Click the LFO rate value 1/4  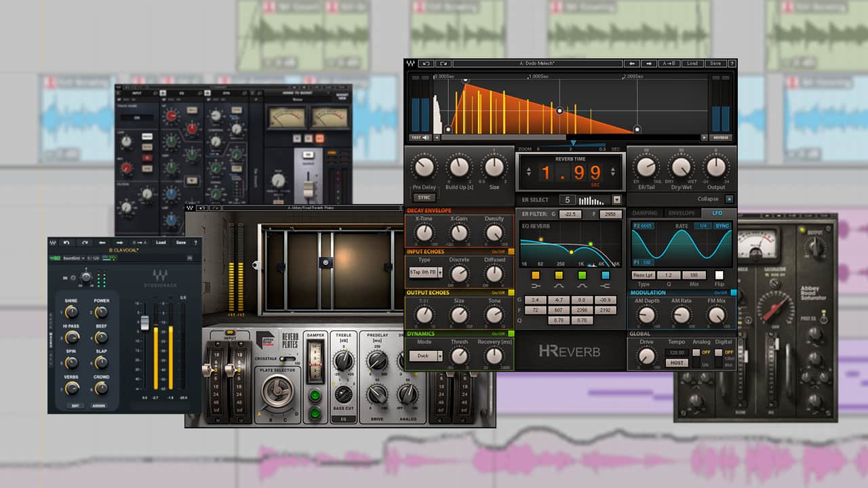pos(704,226)
